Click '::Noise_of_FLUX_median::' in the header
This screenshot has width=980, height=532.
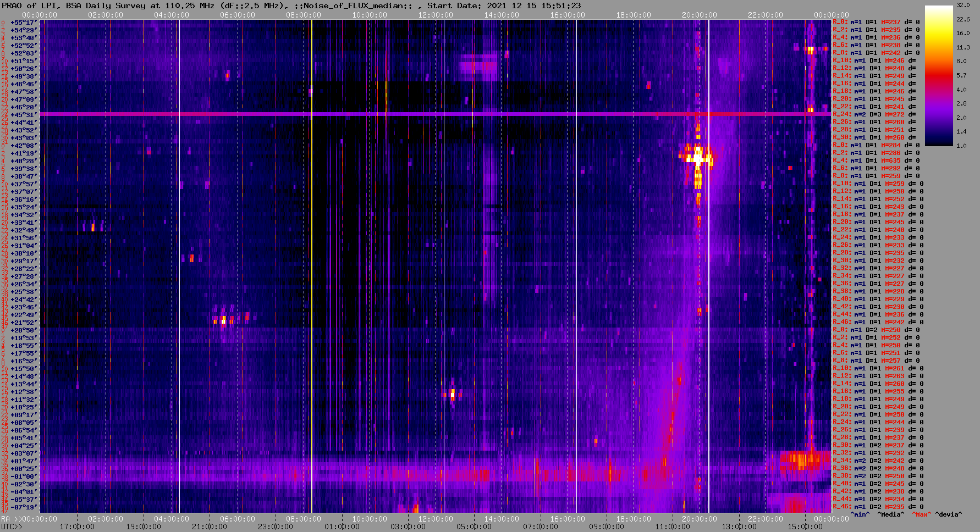pyautogui.click(x=353, y=5)
